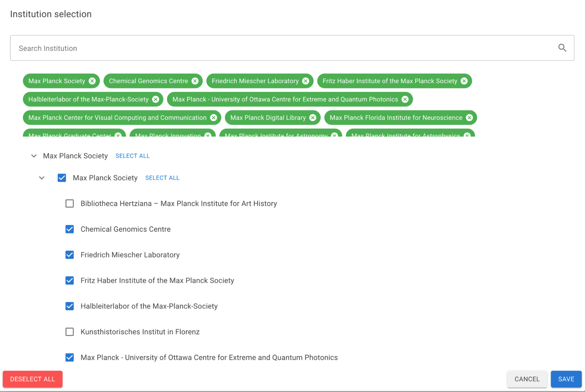Remove the Max Planck Society chip
The height and width of the screenshot is (392, 585).
click(92, 81)
